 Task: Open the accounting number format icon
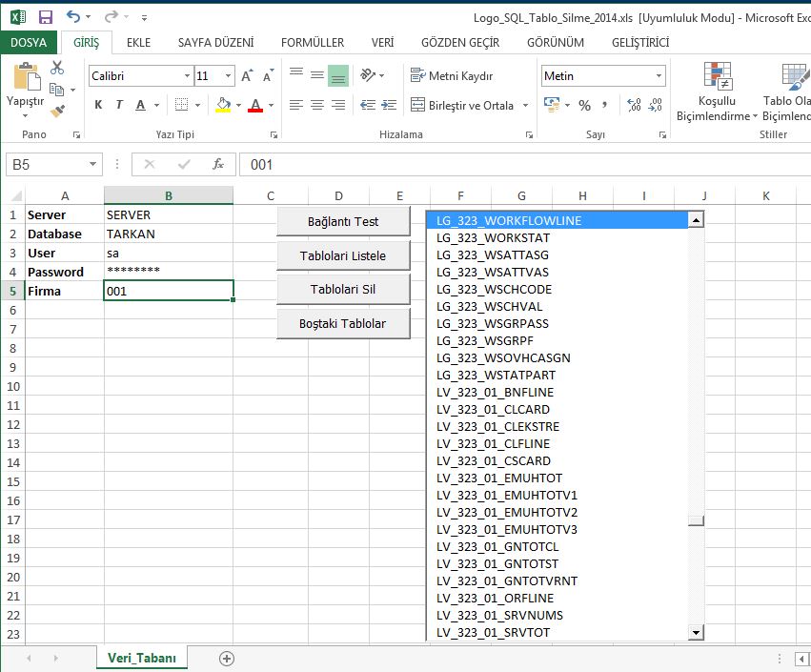[552, 105]
